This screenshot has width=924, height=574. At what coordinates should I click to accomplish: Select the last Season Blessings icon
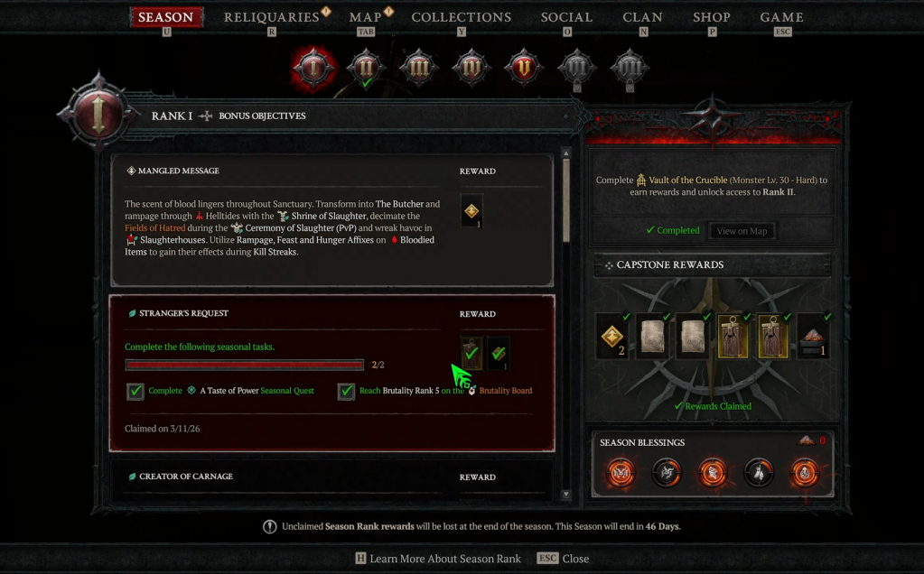(805, 472)
